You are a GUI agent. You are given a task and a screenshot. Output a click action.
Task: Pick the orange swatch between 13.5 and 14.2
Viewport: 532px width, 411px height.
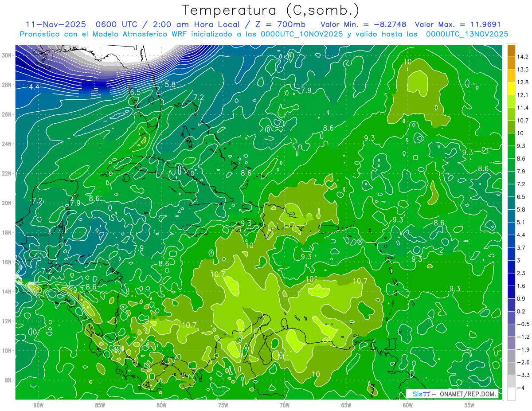pos(511,63)
